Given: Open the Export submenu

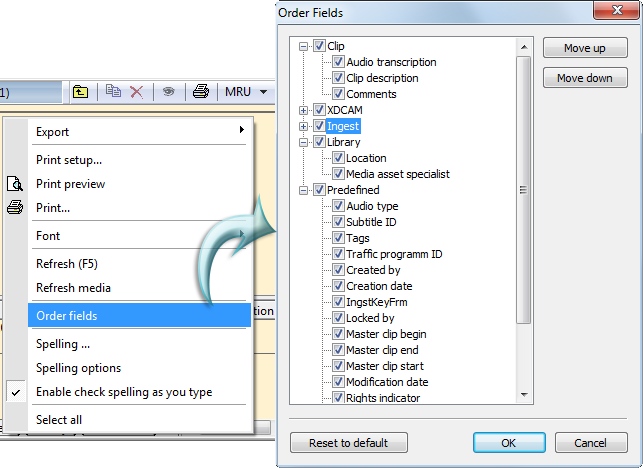Looking at the screenshot, I should (139, 132).
